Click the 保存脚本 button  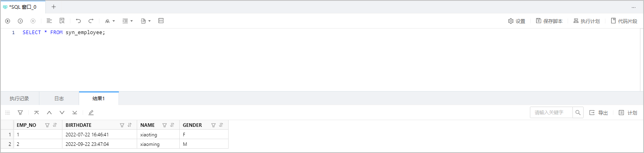pyautogui.click(x=549, y=21)
